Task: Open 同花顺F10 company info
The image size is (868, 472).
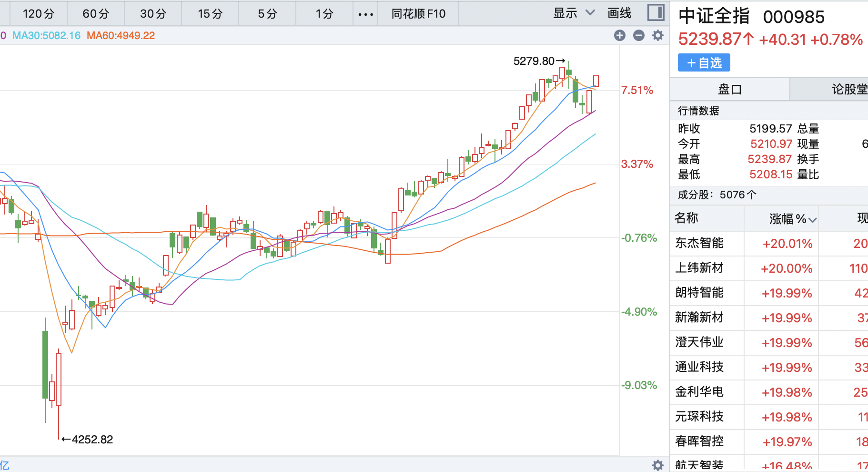Action: [418, 14]
